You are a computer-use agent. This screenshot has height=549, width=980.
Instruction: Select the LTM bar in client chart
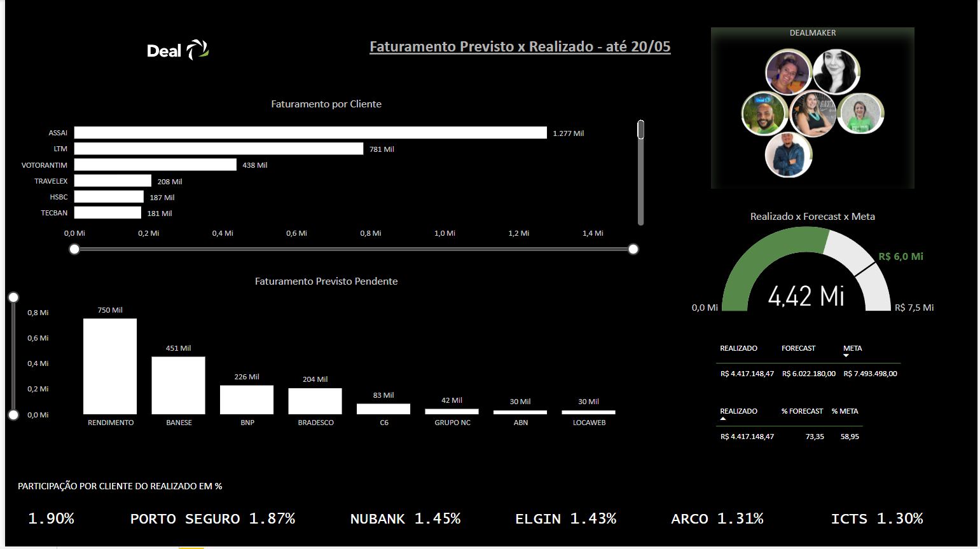[218, 149]
